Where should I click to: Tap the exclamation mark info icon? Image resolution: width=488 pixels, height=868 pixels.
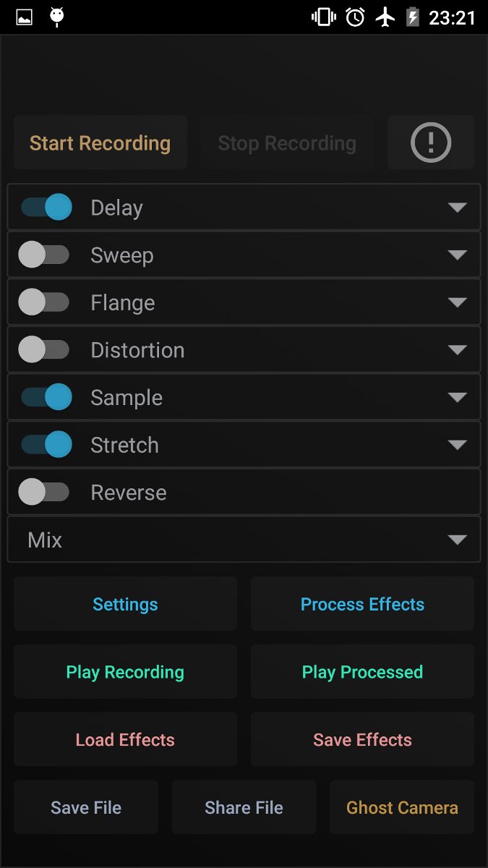(x=431, y=142)
